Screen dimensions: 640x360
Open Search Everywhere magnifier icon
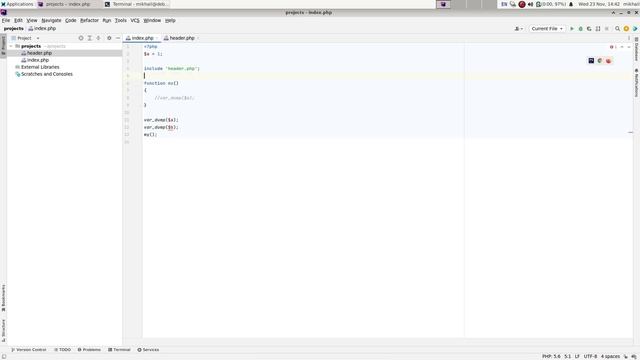coord(618,29)
